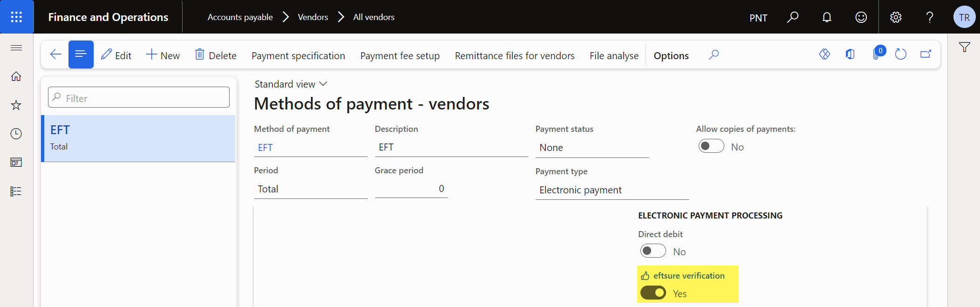980x307 pixels.
Task: Click the All vendors breadcrumb
Action: tap(374, 17)
